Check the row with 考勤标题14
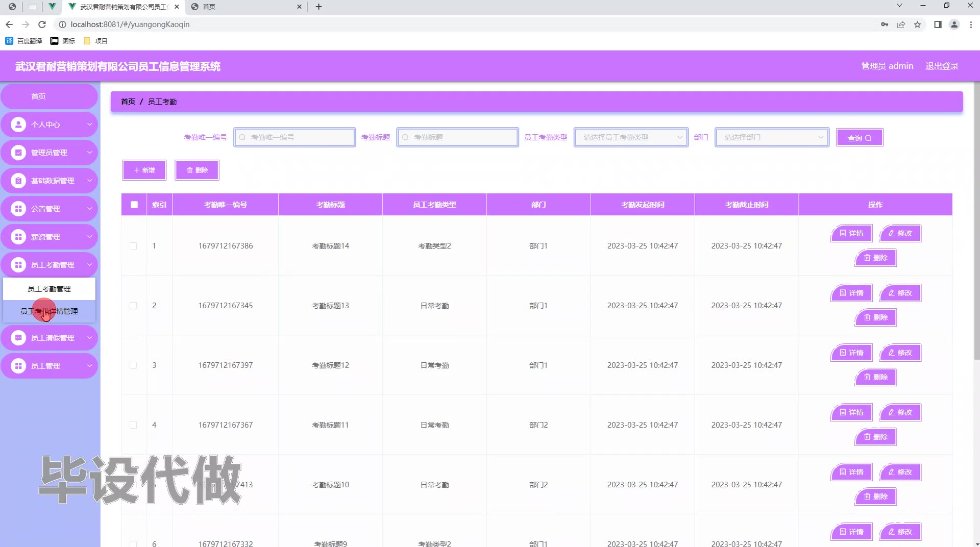The image size is (980, 547). [133, 246]
